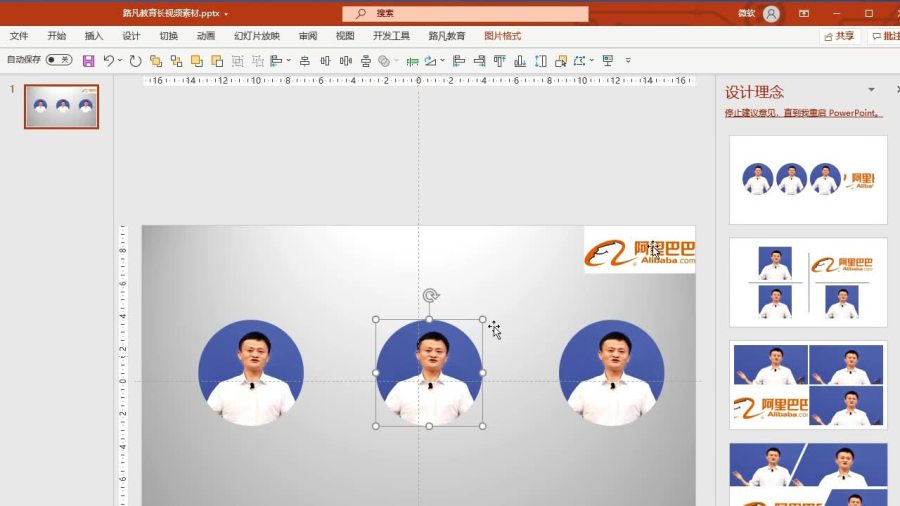Click the Align Objects icon
This screenshot has height=506, width=900.
pyautogui.click(x=277, y=61)
